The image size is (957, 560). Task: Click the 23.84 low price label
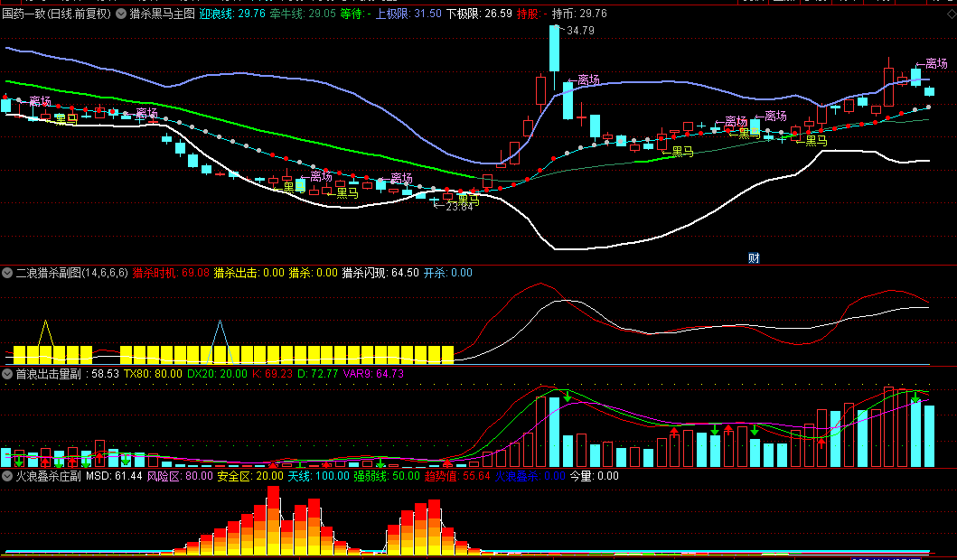click(459, 207)
